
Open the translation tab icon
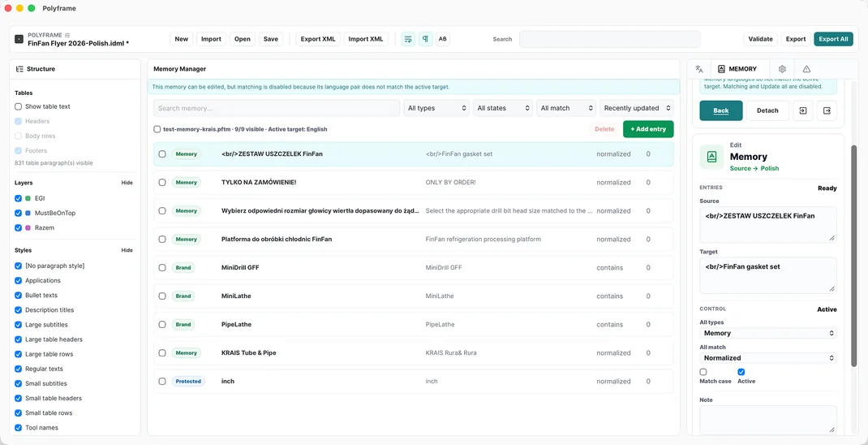(x=699, y=69)
